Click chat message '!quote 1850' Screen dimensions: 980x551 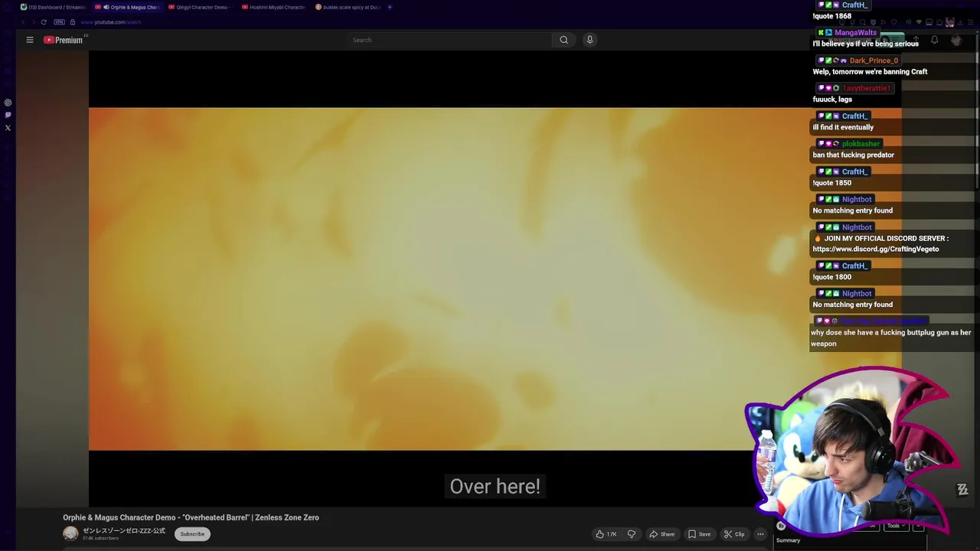[832, 183]
